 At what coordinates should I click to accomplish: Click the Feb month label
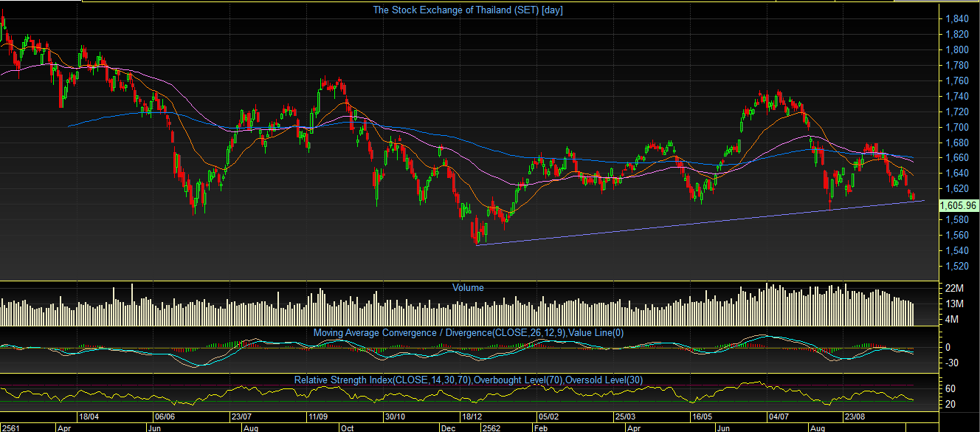pos(540,427)
